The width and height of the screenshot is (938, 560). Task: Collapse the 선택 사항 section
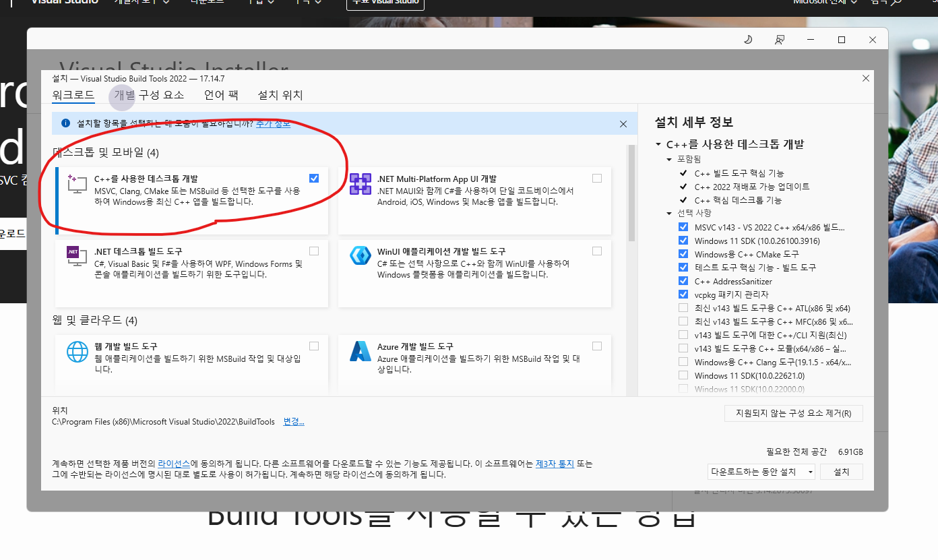click(x=669, y=214)
